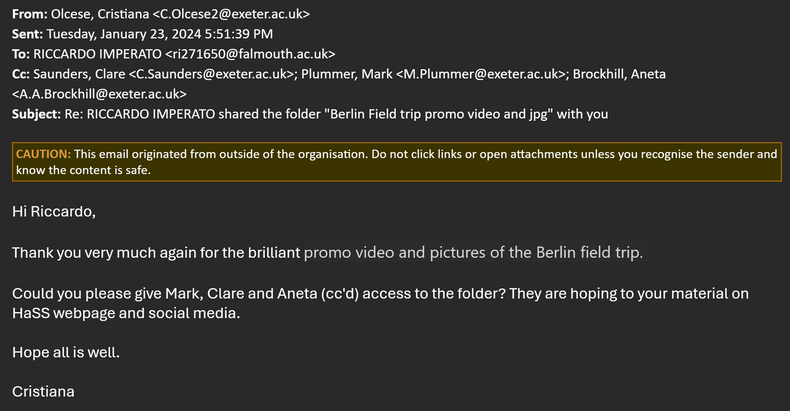Image resolution: width=790 pixels, height=411 pixels.
Task: Click the Cristiana signature
Action: [43, 392]
